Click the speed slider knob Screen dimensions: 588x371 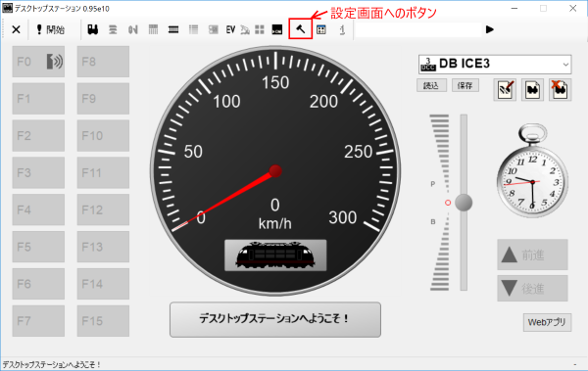(x=464, y=203)
